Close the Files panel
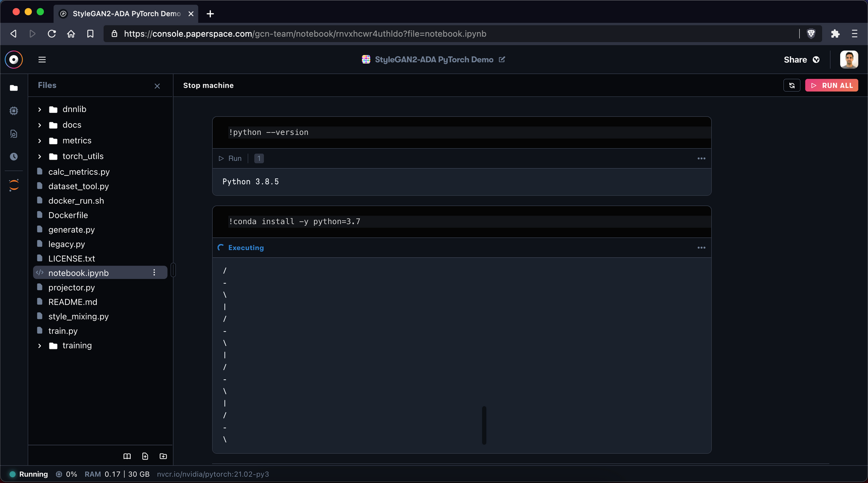 (157, 86)
